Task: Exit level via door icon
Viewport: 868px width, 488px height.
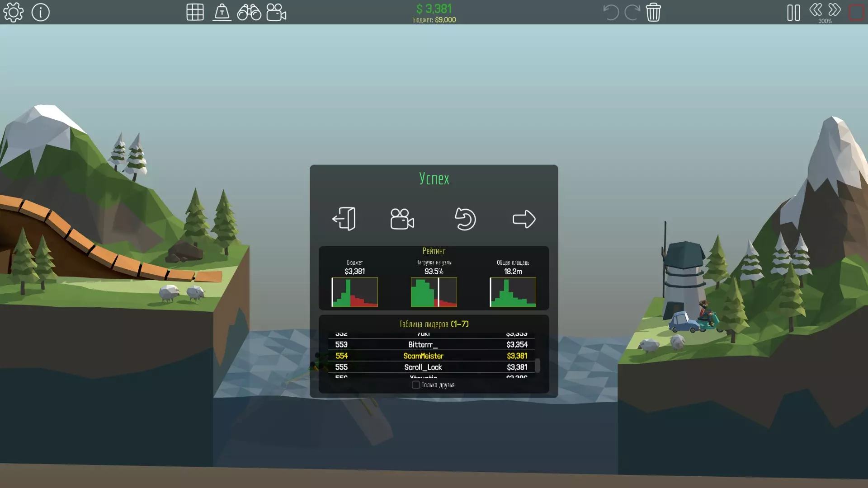Action: pos(344,219)
